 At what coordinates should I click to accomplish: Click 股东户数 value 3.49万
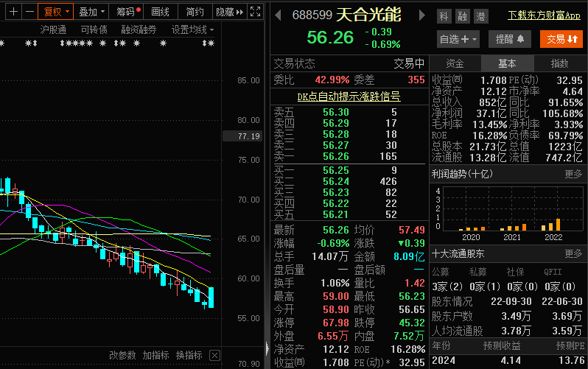click(x=517, y=317)
